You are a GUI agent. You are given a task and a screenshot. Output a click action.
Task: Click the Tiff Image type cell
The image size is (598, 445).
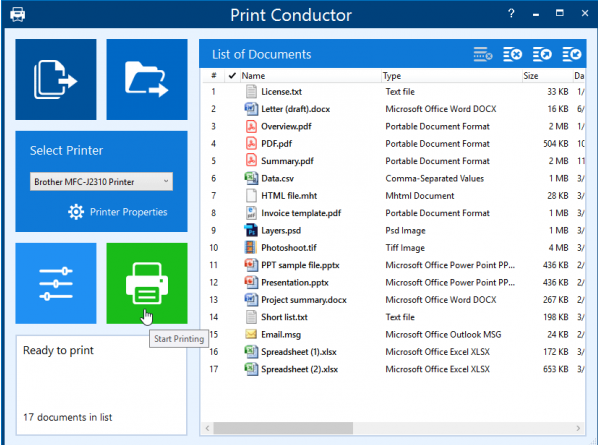(405, 248)
